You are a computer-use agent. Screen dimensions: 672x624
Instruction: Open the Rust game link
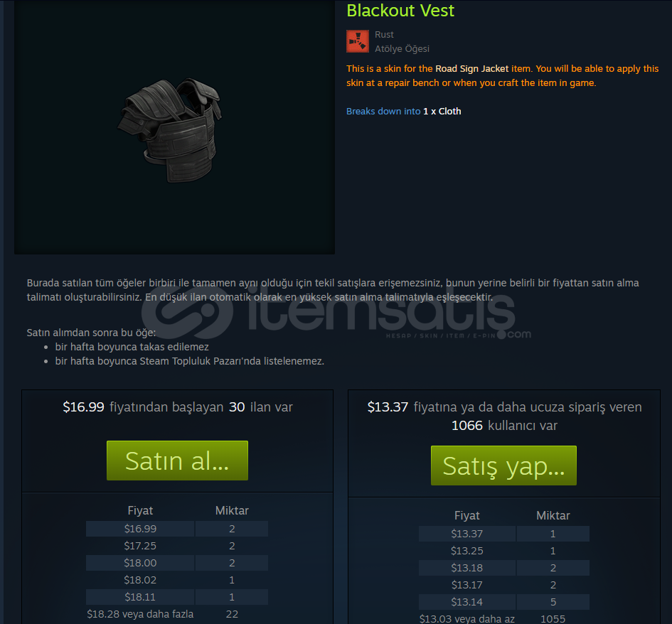[x=384, y=35]
